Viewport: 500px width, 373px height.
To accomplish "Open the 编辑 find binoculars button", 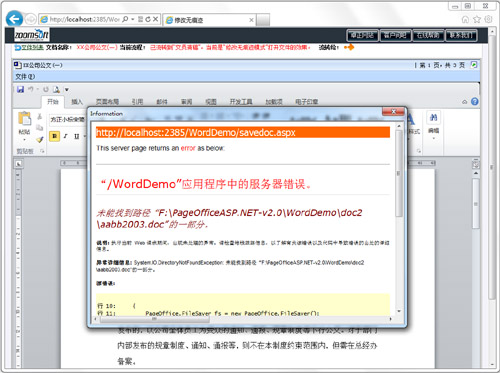I will 433,118.
